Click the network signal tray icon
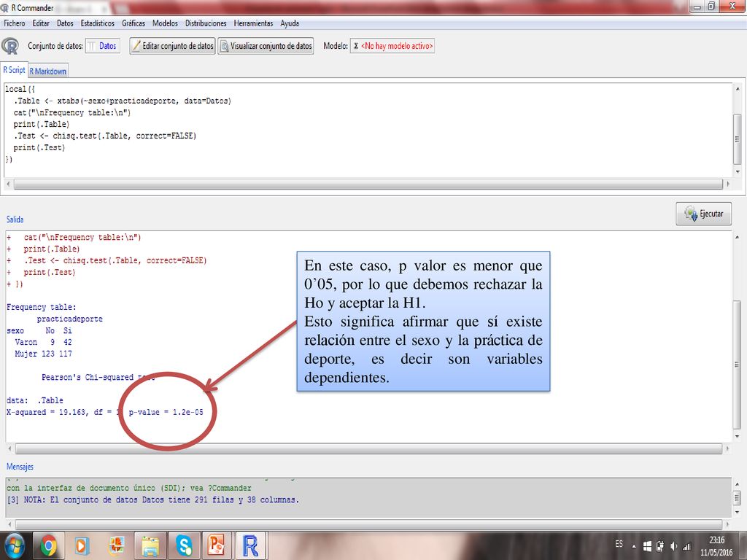The image size is (747, 560). 687,546
